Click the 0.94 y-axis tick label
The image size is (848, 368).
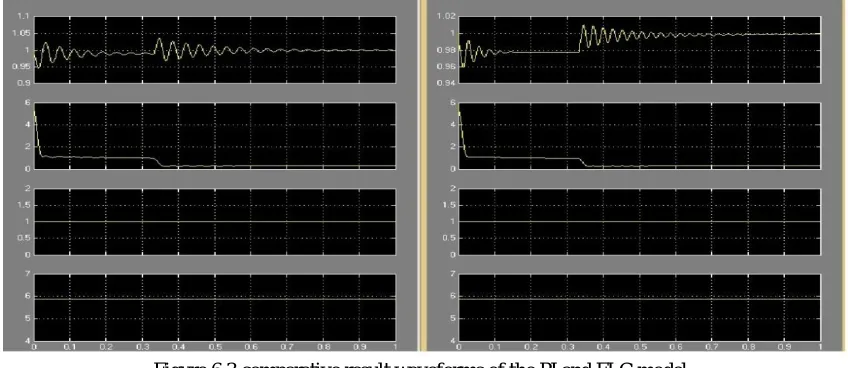click(x=446, y=83)
